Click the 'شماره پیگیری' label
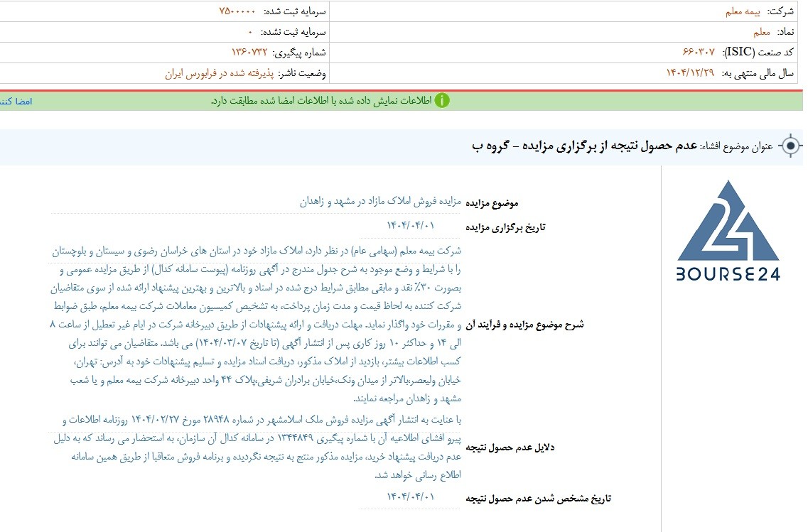808x532 pixels. (x=299, y=53)
